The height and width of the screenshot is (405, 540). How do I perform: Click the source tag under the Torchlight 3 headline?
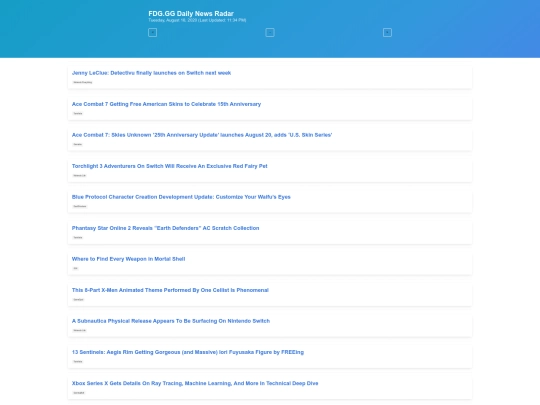point(80,175)
